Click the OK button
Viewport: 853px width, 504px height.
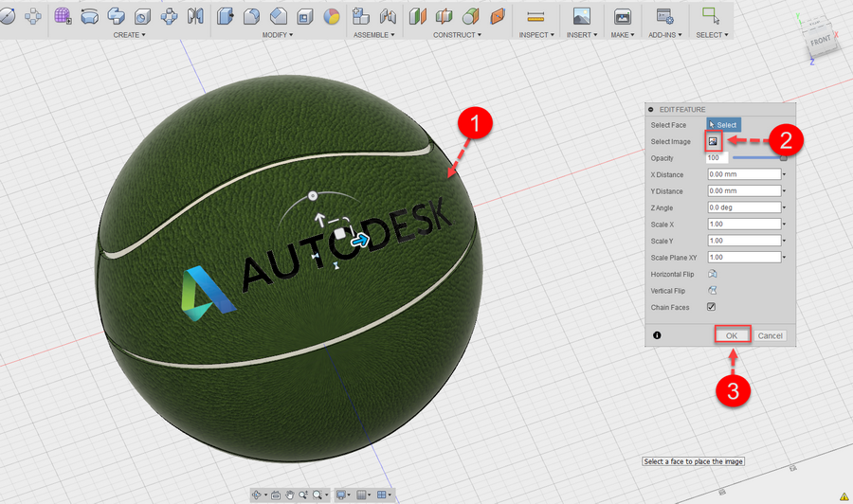[x=733, y=335]
